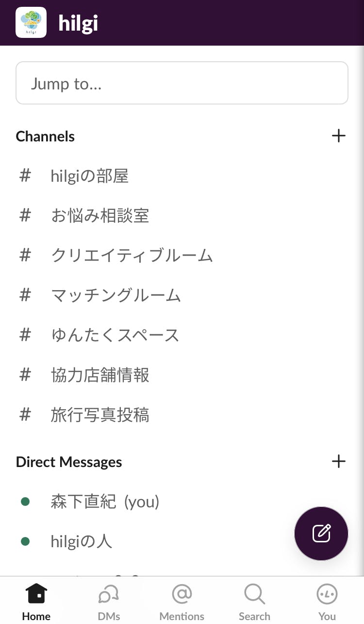Open the ゆんたくスペース channel
This screenshot has height=624, width=364.
pyautogui.click(x=115, y=335)
